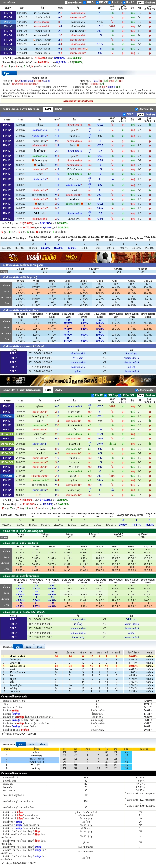
Task: Open the head-to-head match count dropdown showing 10
Action: pos(140,2)
